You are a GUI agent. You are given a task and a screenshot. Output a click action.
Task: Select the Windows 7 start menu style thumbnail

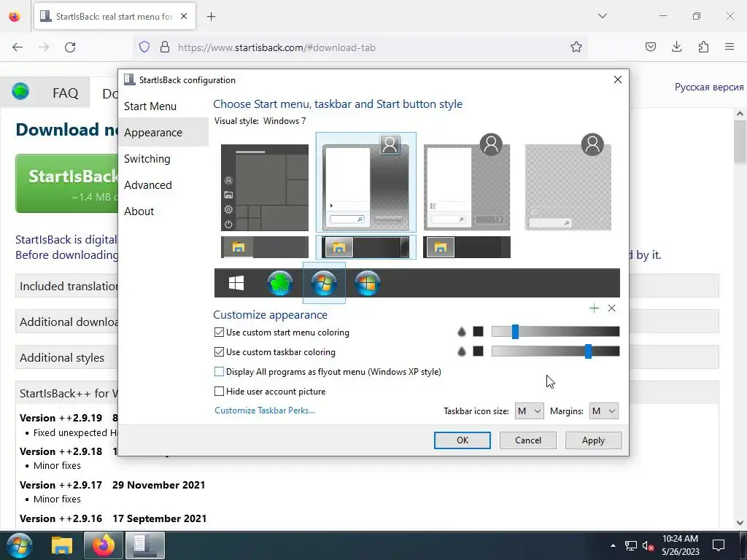[x=366, y=183]
